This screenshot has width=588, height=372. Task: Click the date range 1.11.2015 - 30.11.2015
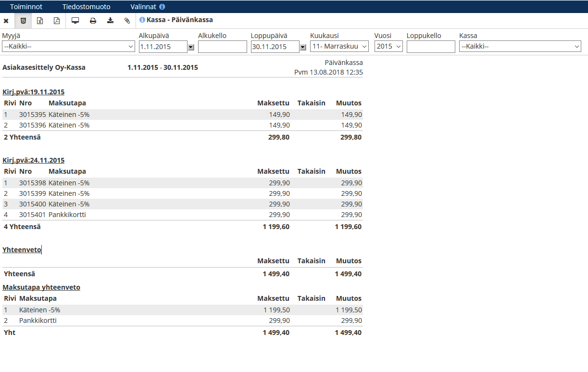pyautogui.click(x=163, y=67)
